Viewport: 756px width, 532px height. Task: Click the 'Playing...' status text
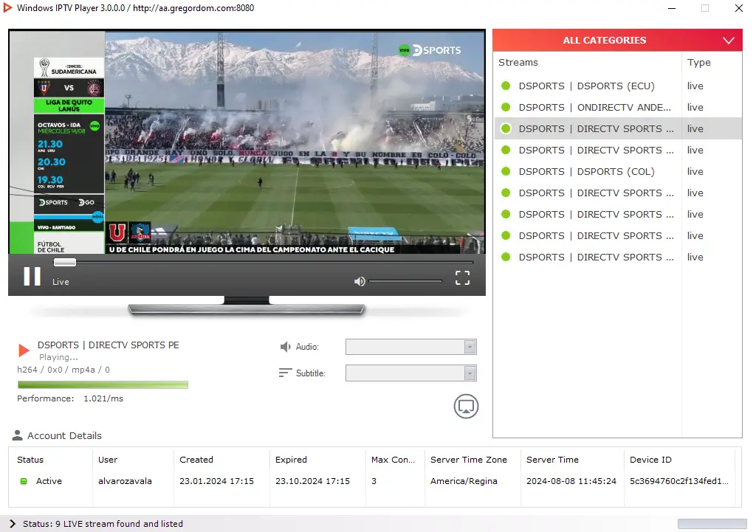click(x=58, y=357)
